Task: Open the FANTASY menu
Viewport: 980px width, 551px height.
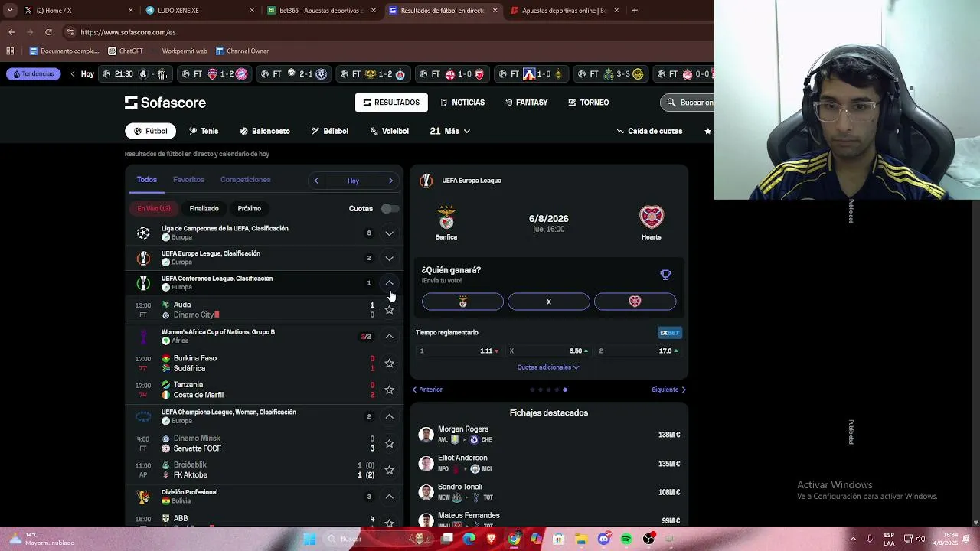Action: click(x=526, y=103)
